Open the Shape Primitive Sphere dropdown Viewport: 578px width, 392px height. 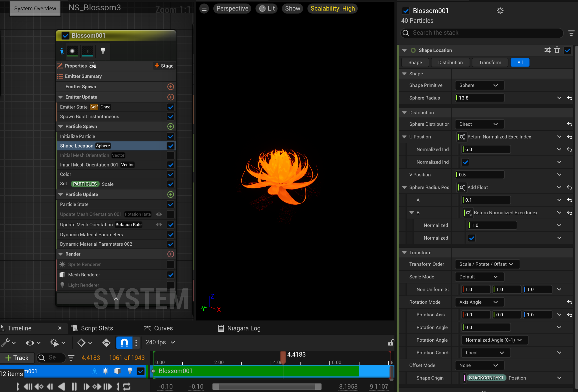479,85
